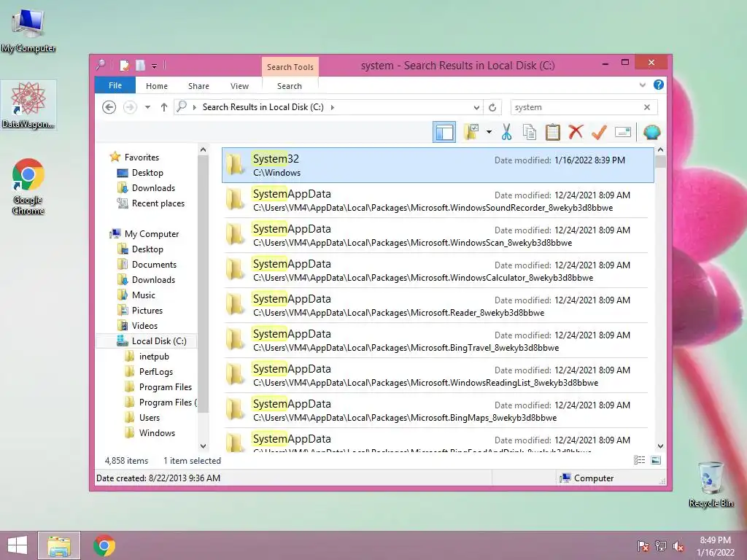The height and width of the screenshot is (560, 747).
Task: Switch to the View ribbon tab
Action: (239, 86)
